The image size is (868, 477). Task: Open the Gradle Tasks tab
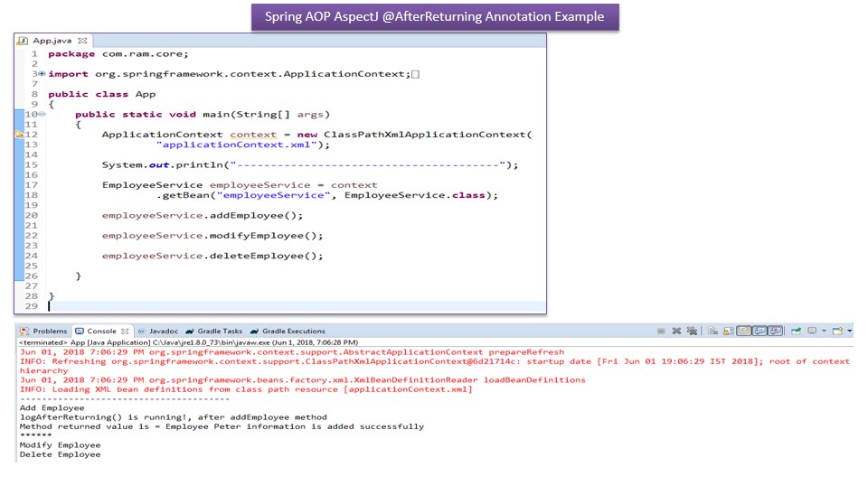point(214,331)
